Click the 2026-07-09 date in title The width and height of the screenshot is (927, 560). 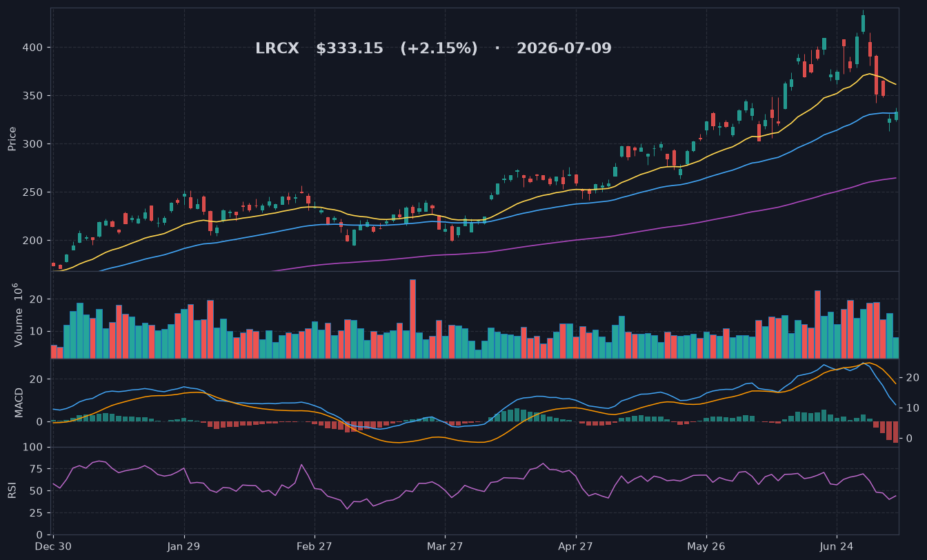(564, 49)
